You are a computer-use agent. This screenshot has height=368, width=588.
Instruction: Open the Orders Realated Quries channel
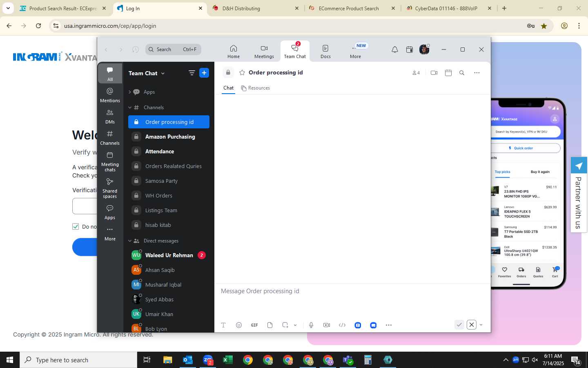[169, 166]
